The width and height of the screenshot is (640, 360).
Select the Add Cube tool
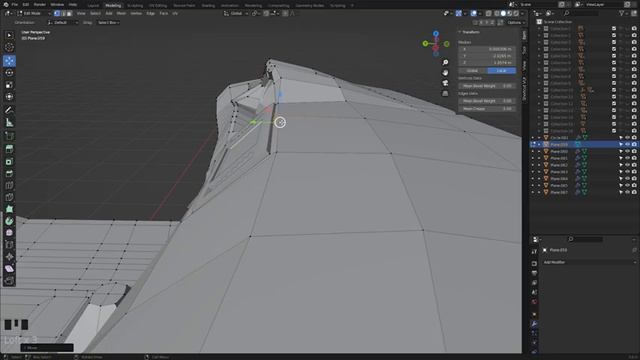point(9,136)
